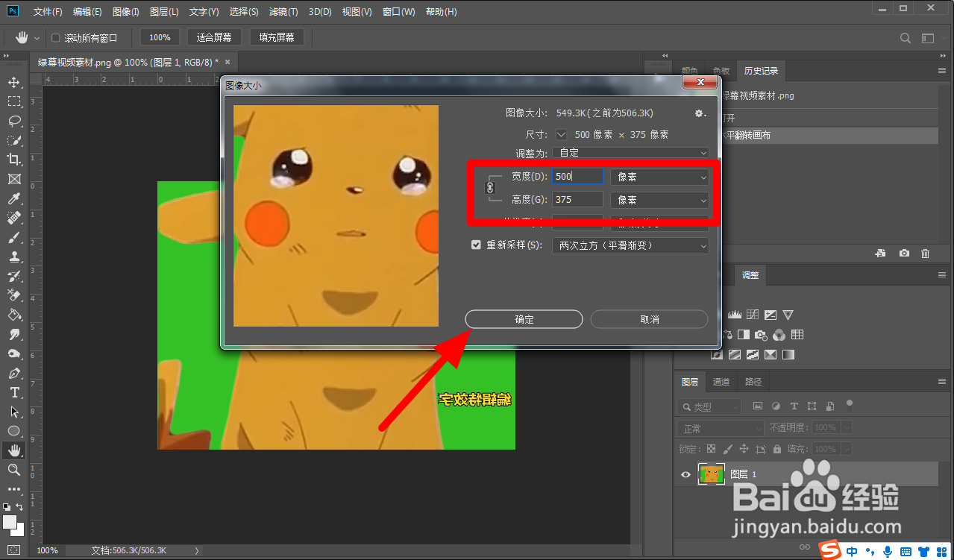Click the foreground color swatch

(x=10, y=521)
